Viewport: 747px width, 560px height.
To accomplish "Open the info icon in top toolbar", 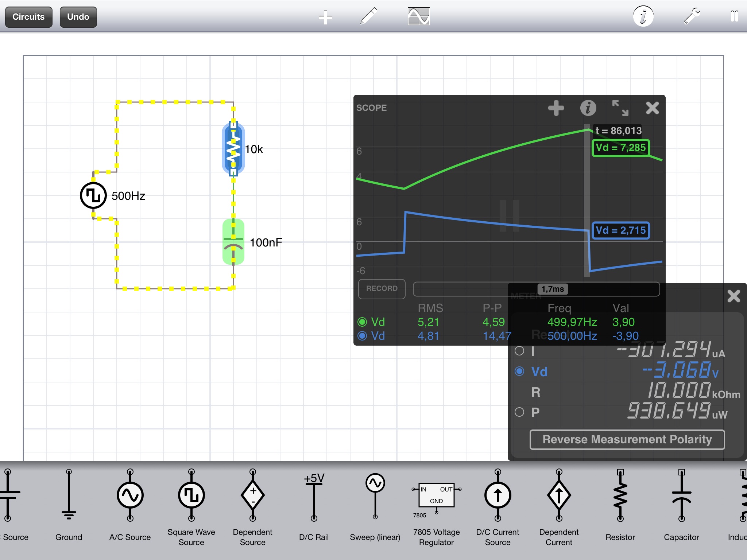I will pos(643,16).
